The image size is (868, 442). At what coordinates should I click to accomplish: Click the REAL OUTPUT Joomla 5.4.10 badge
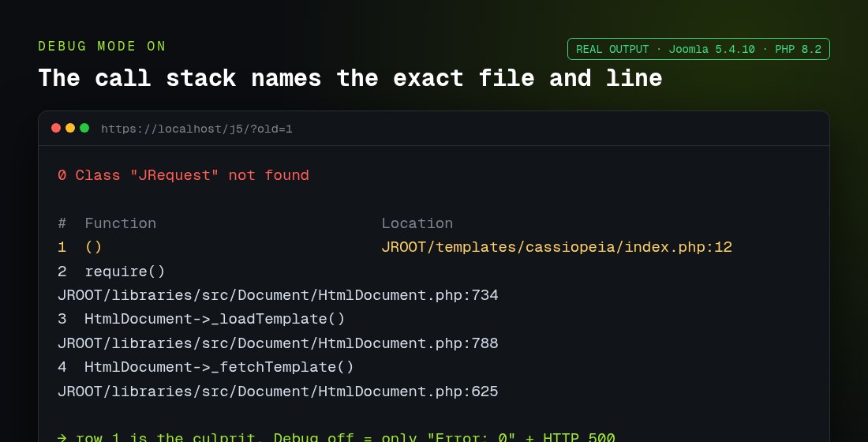[698, 49]
